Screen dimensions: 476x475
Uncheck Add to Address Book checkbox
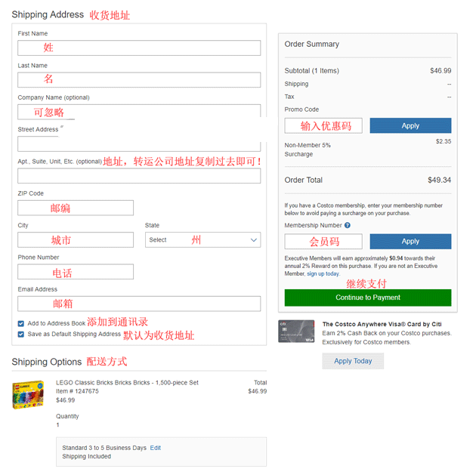21,323
